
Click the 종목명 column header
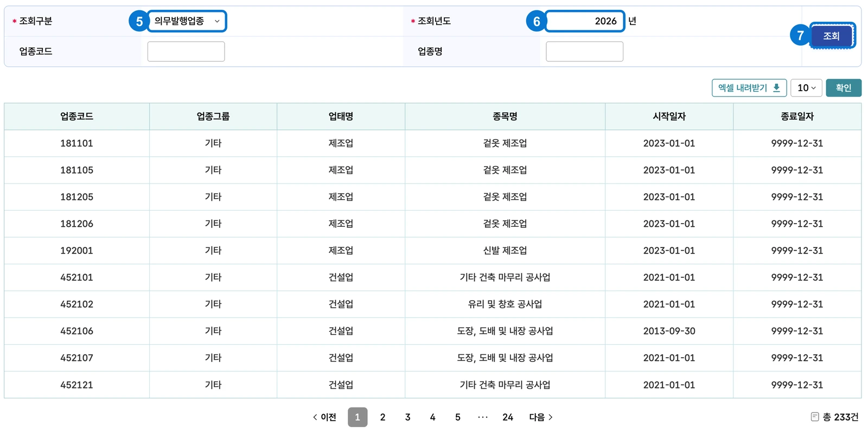[505, 117]
